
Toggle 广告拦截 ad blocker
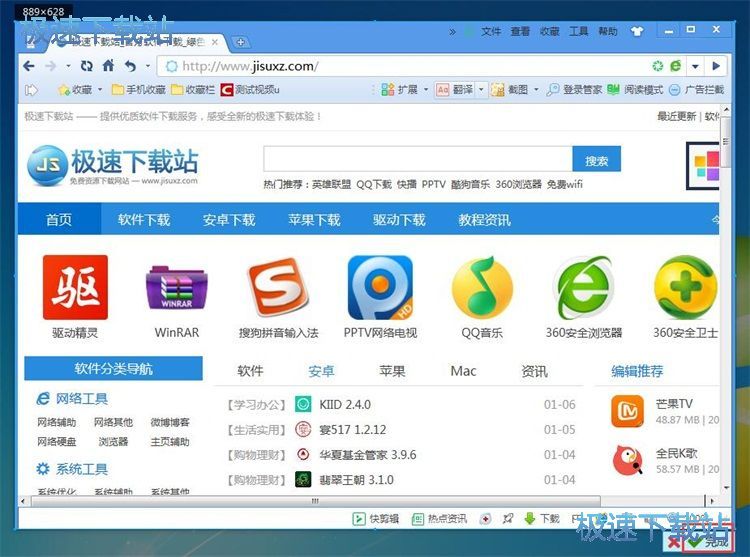pos(696,90)
